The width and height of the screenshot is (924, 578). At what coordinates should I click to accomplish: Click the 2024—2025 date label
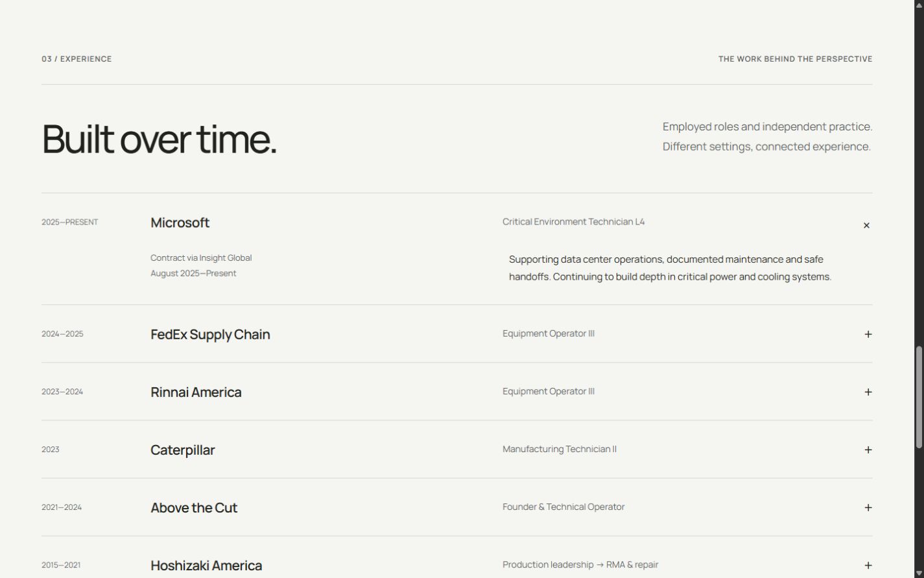pos(62,334)
